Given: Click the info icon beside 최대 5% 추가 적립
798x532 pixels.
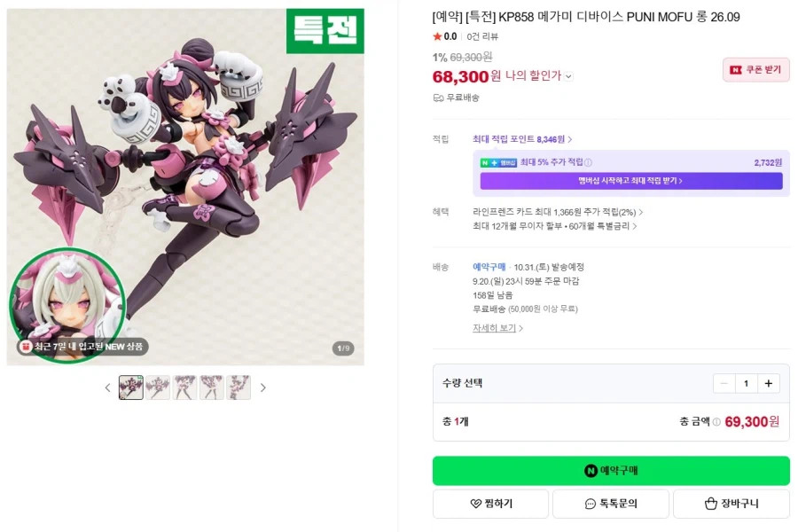Looking at the screenshot, I should 589,162.
